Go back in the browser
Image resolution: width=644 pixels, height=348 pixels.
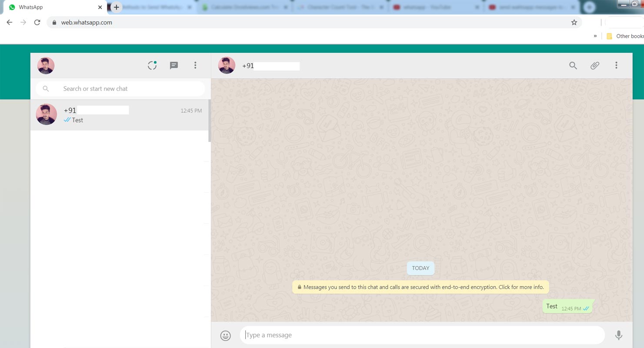pos(10,22)
